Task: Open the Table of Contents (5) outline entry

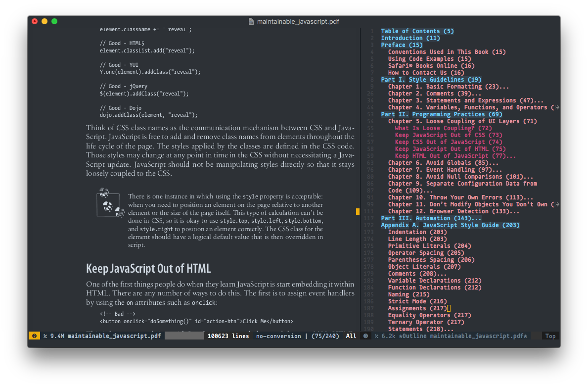Action: click(417, 31)
